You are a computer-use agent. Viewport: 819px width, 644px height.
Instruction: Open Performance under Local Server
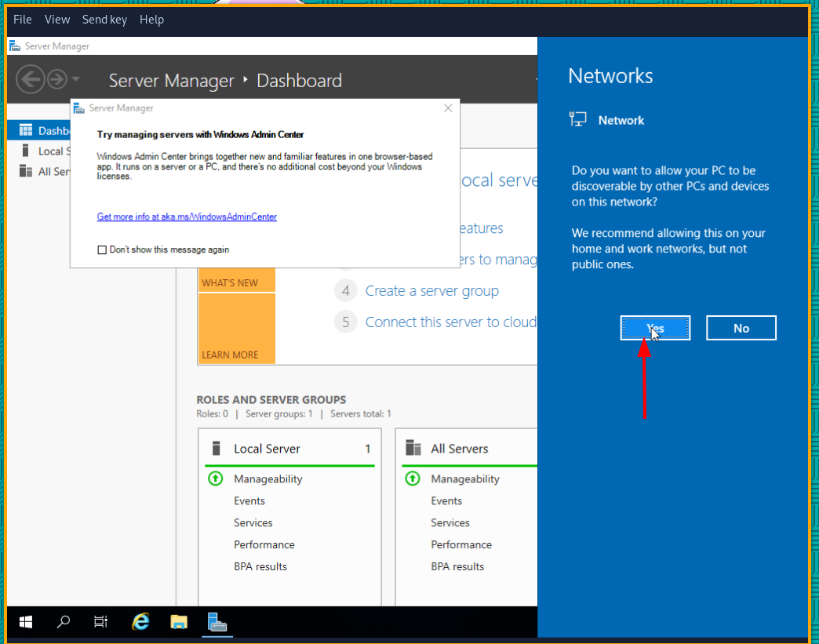[x=264, y=544]
